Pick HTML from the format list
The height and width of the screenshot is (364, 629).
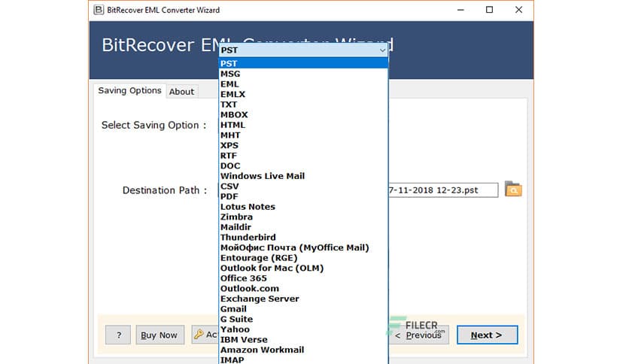(304, 125)
